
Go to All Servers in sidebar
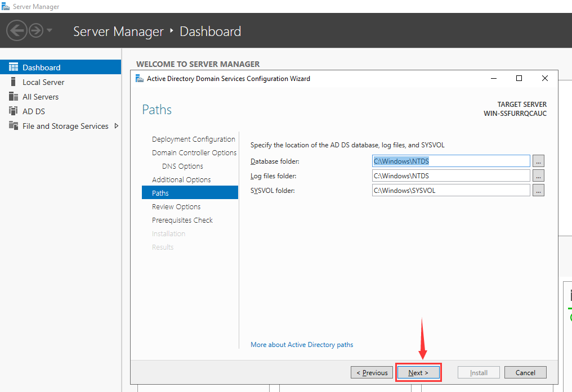41,97
